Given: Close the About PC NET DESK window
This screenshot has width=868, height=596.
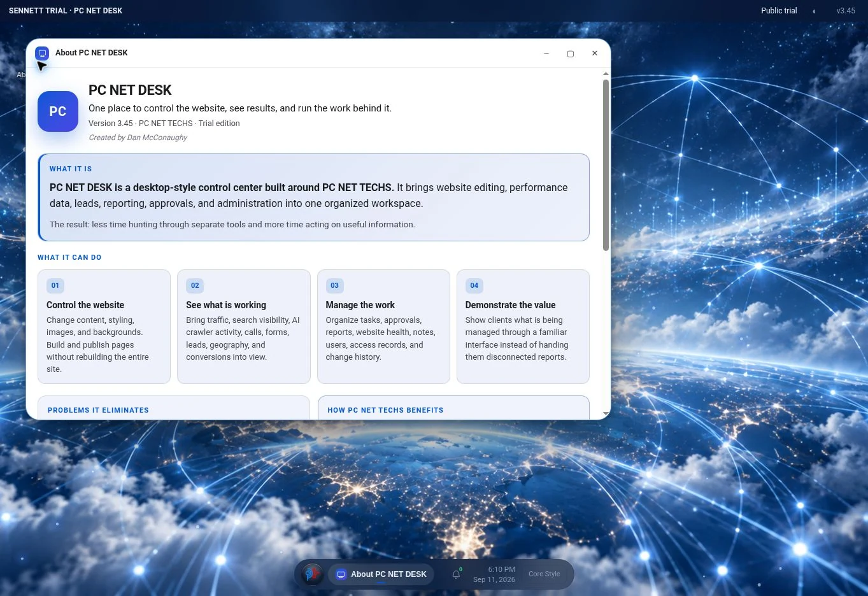Looking at the screenshot, I should pyautogui.click(x=595, y=53).
